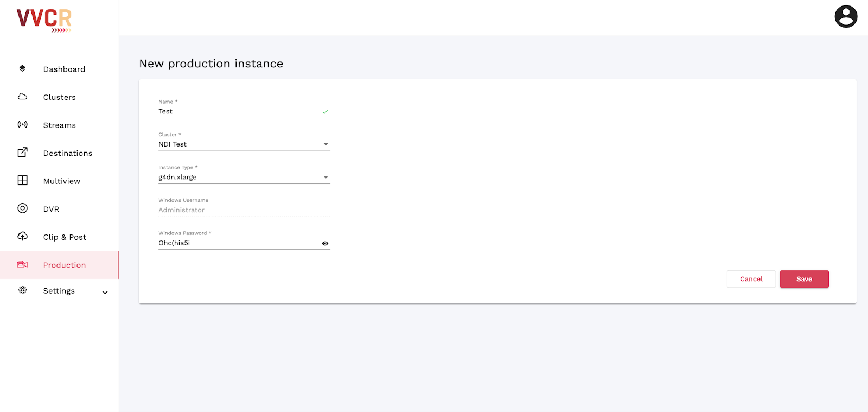The height and width of the screenshot is (412, 868).
Task: Toggle Windows password visibility eye
Action: coord(325,243)
